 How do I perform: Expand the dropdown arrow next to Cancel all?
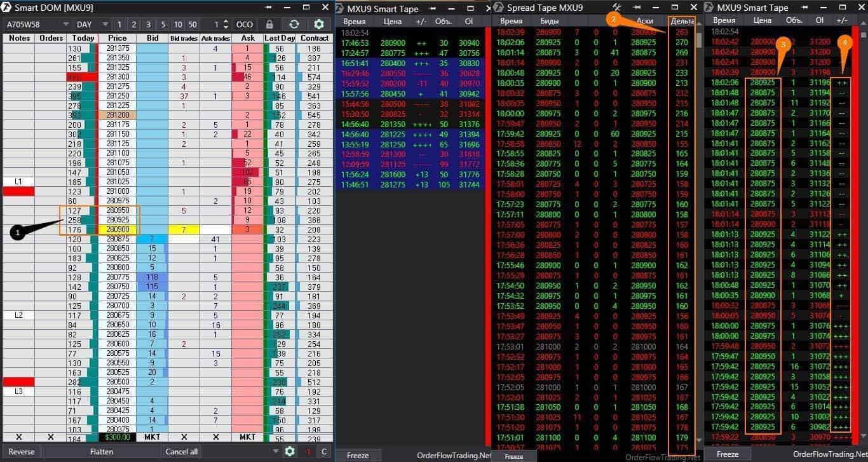click(x=275, y=451)
